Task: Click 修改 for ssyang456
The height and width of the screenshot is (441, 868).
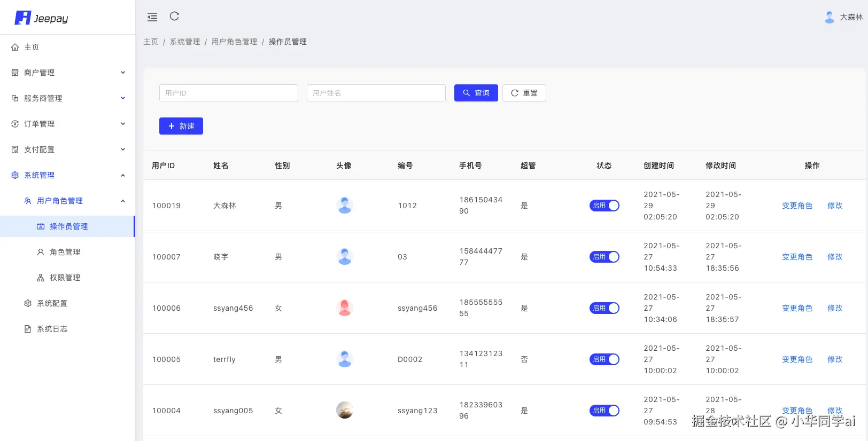Action: 835,308
